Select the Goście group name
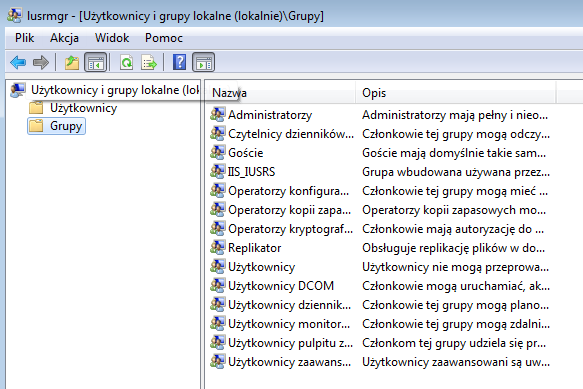583x389 pixels. tap(245, 153)
